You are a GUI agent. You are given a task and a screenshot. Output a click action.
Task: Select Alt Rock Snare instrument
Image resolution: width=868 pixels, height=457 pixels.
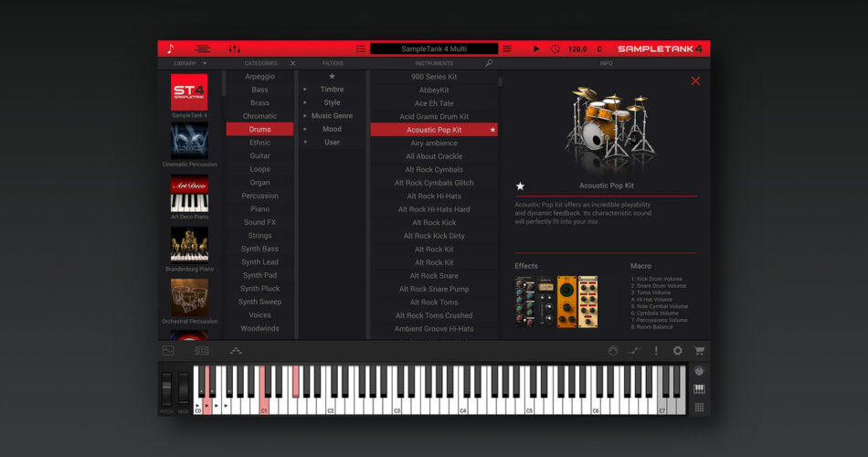434,276
